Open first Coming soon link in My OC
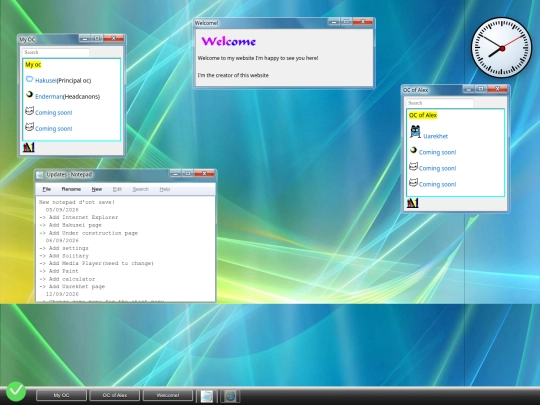540x405 pixels. [54, 113]
